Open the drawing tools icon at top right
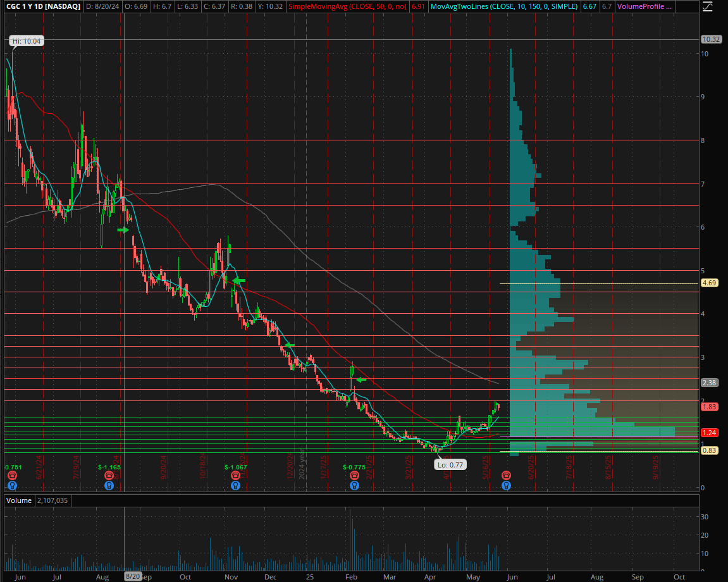728x582 pixels. [706, 6]
